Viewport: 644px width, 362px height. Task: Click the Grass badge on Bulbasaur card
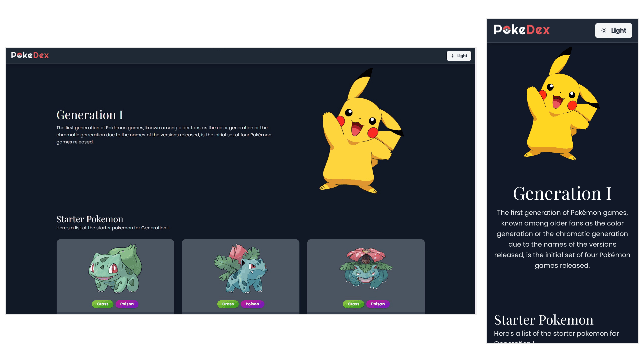[x=103, y=304]
